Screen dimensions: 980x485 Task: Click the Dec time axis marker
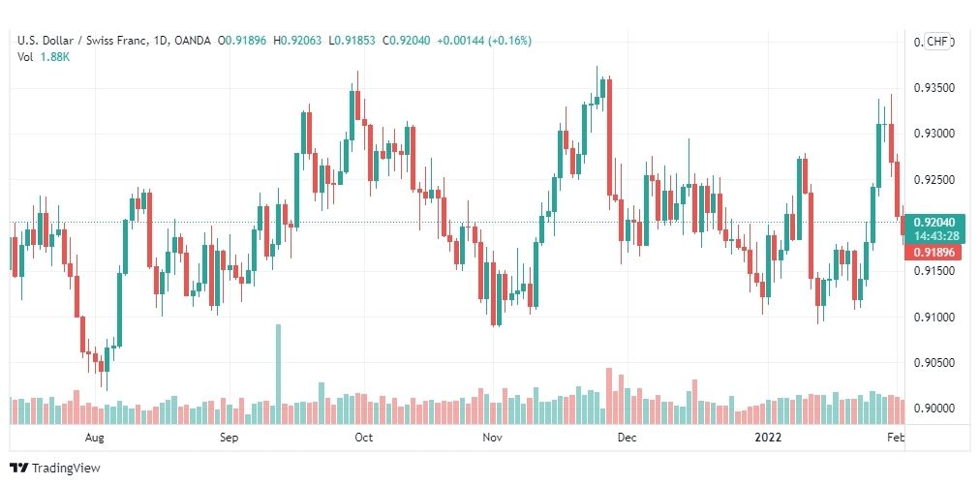click(x=627, y=438)
